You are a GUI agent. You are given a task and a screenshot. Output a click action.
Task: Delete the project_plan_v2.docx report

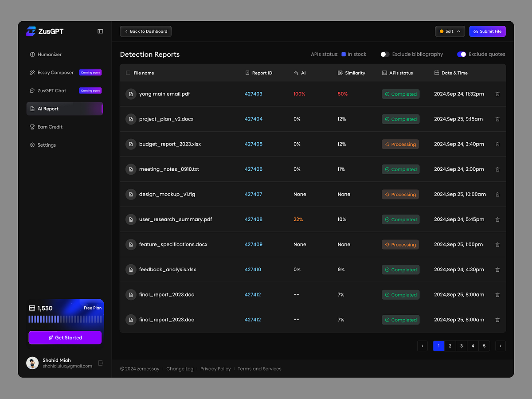click(x=497, y=119)
